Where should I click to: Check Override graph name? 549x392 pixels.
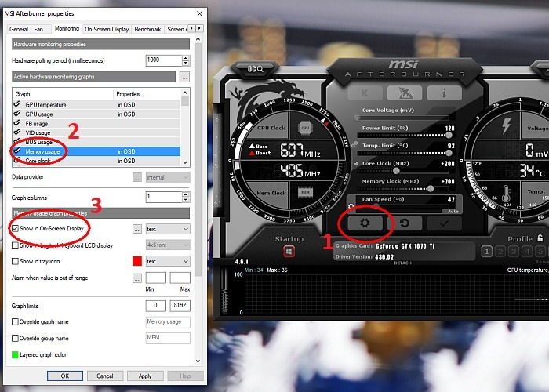pos(15,322)
